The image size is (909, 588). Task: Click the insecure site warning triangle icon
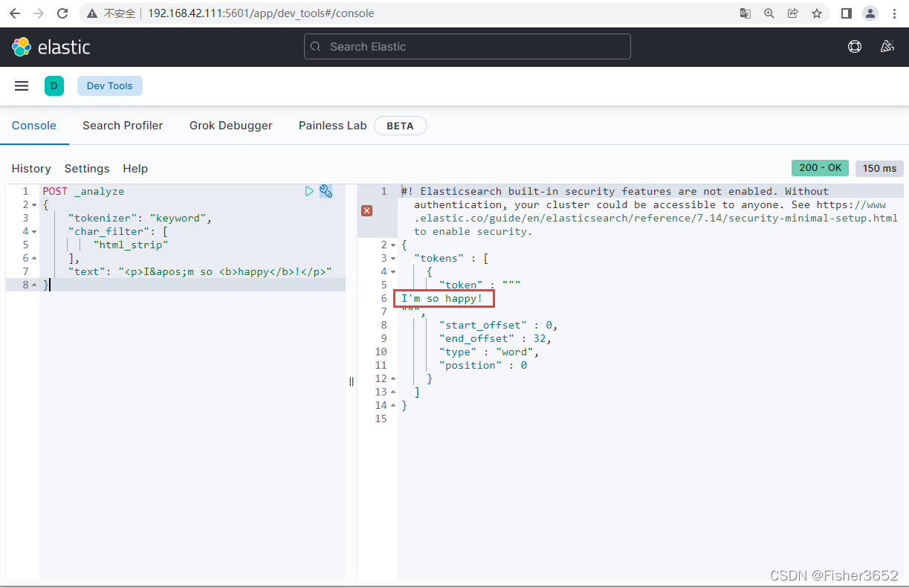coord(91,13)
